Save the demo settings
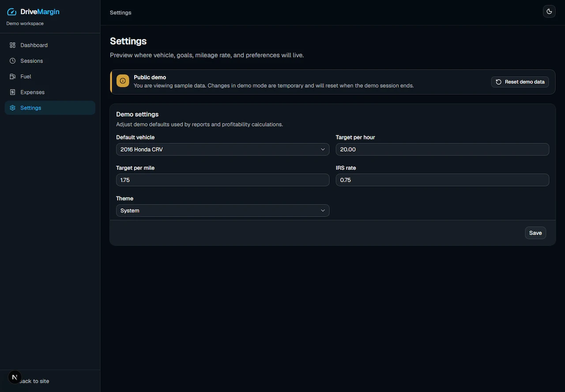Screen dimensions: 565x392 click(x=535, y=233)
